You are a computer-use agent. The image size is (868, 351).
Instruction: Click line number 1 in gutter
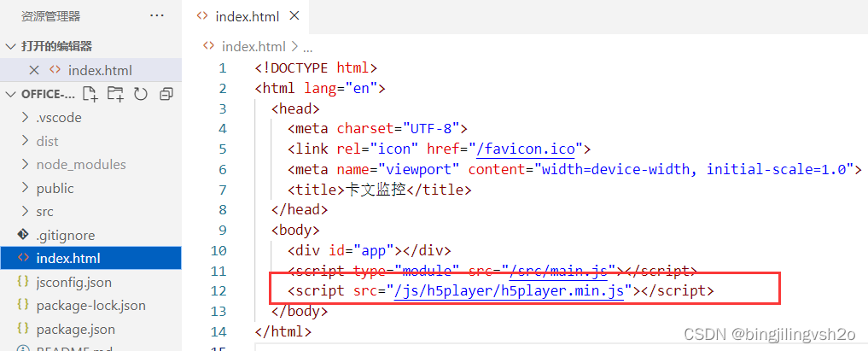click(223, 68)
